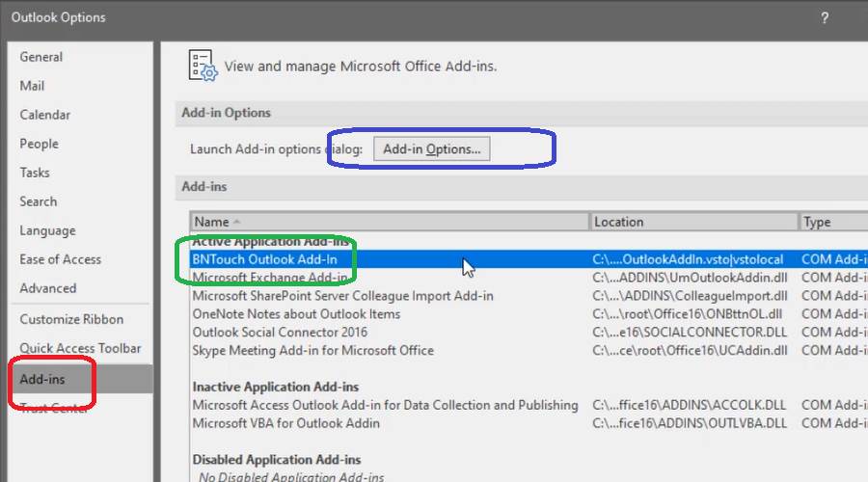Click the ONBttnOL.dll location cell
The image size is (868, 482).
tap(687, 313)
